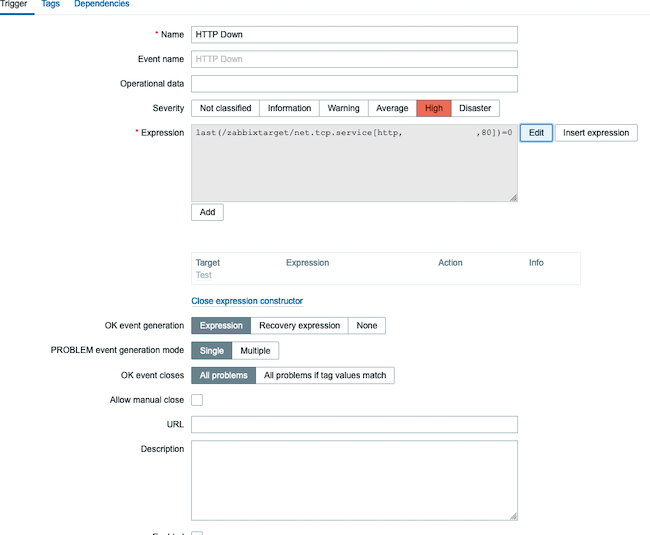Viewport: 650px width, 535px height.
Task: Close the expression constructor
Action: (x=247, y=301)
